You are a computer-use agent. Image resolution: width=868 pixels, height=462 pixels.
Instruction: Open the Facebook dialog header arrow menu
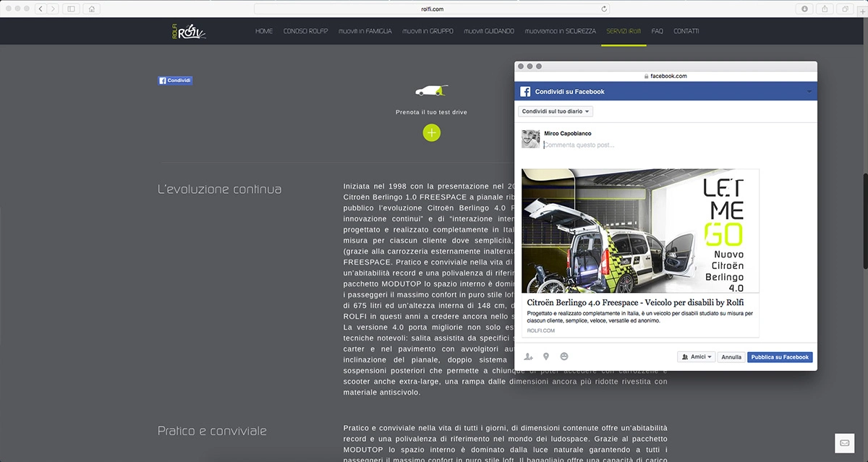click(809, 92)
